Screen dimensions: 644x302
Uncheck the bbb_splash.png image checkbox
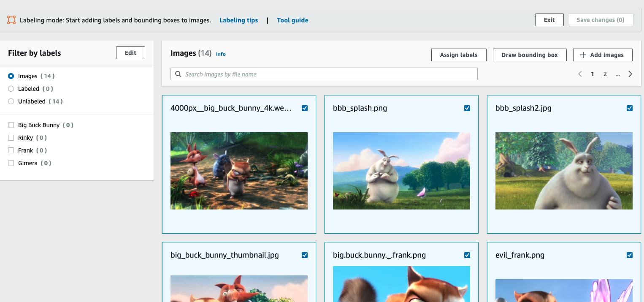click(467, 108)
